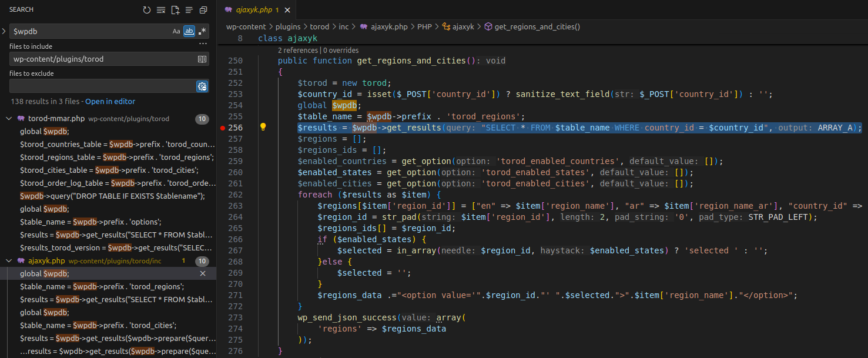868x358 pixels.
Task: Dismiss the highlighted 'global $wpdb;' search result
Action: [203, 273]
